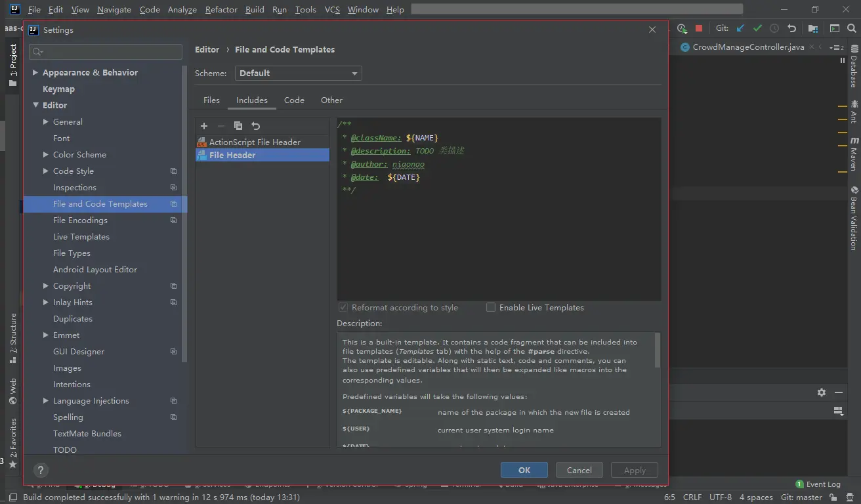
Task: Show Git history clock icon
Action: point(774,28)
